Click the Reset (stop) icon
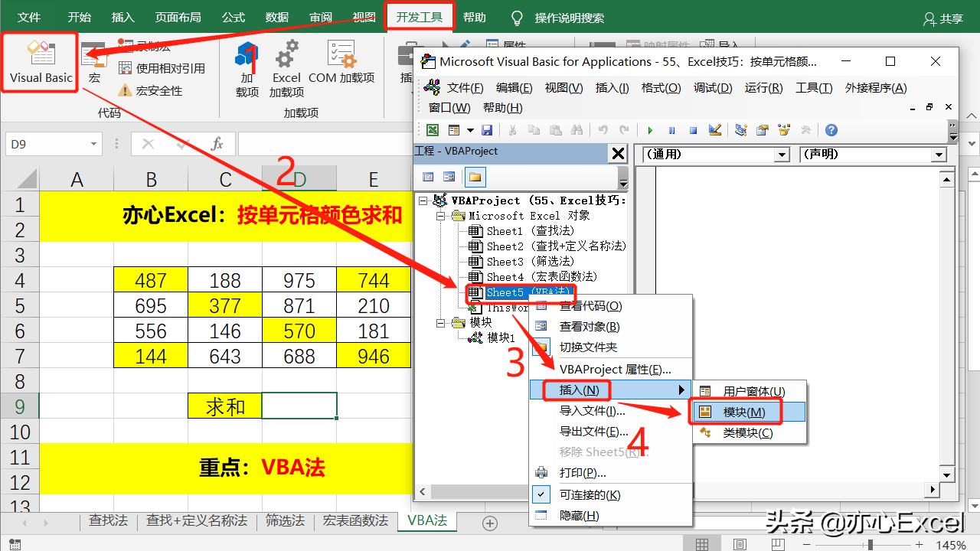Screen dimensions: 980x551 (694, 130)
